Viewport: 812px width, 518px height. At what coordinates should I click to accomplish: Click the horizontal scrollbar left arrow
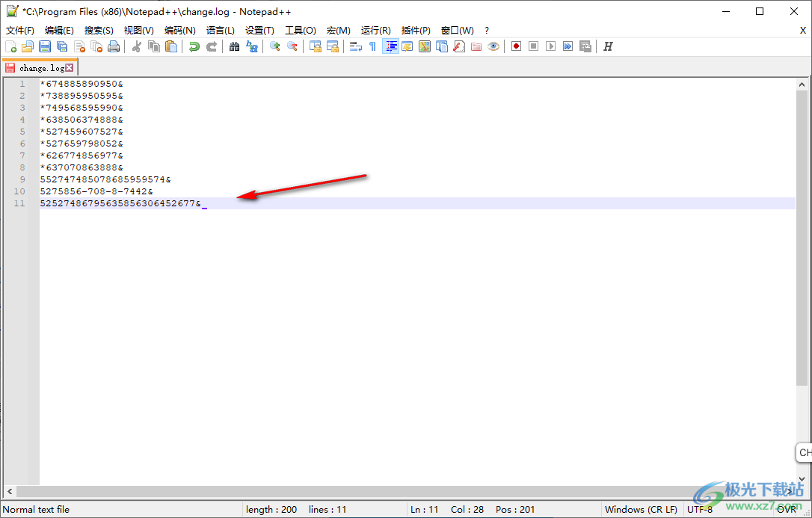point(10,492)
